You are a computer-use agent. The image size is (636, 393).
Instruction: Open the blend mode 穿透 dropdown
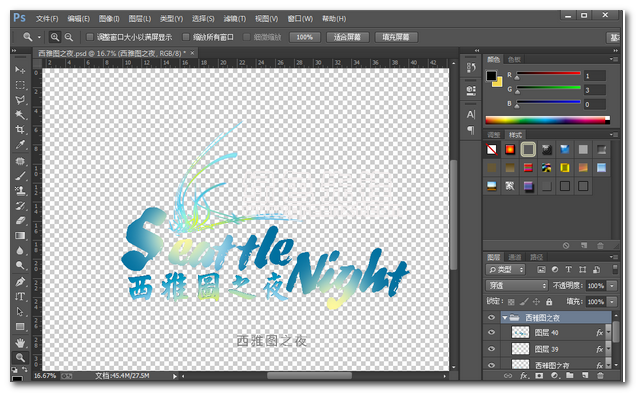coord(517,286)
